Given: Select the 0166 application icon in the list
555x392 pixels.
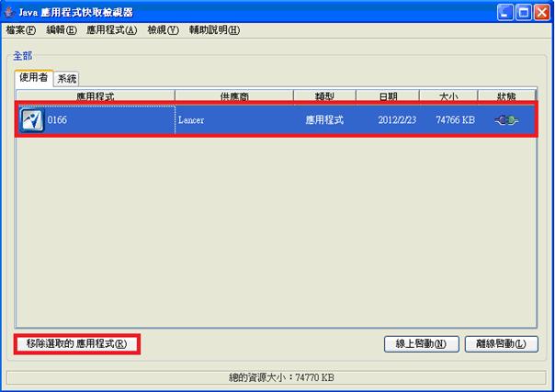Looking at the screenshot, I should (x=33, y=120).
